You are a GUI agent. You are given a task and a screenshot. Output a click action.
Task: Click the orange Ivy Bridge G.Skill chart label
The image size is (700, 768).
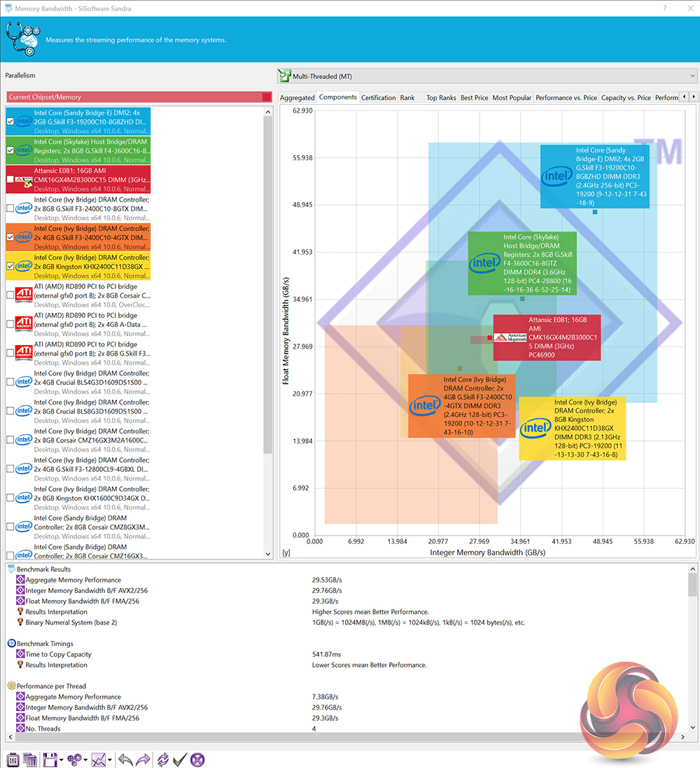462,405
